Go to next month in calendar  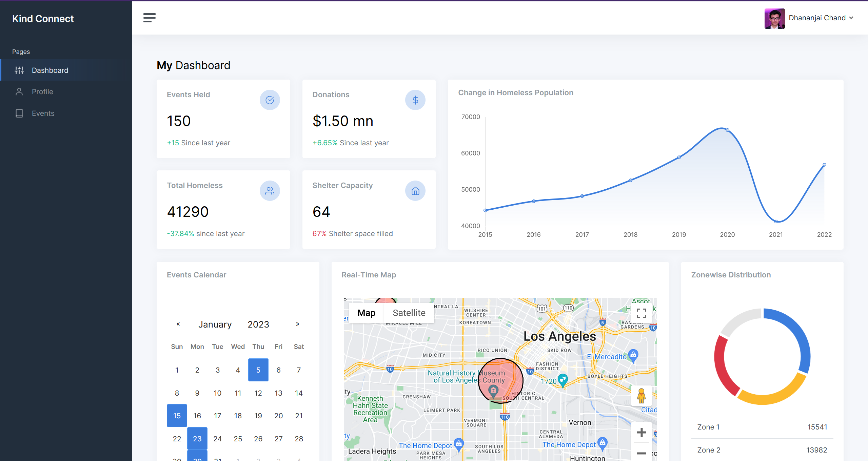click(x=297, y=324)
